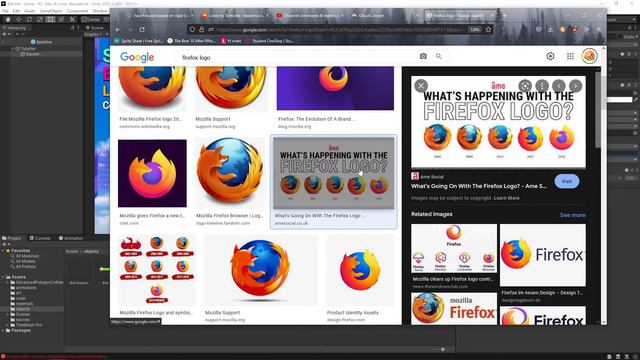This screenshot has width=640, height=360.
Task: Select Unity custom editor tools icon
Action: click(72, 19)
